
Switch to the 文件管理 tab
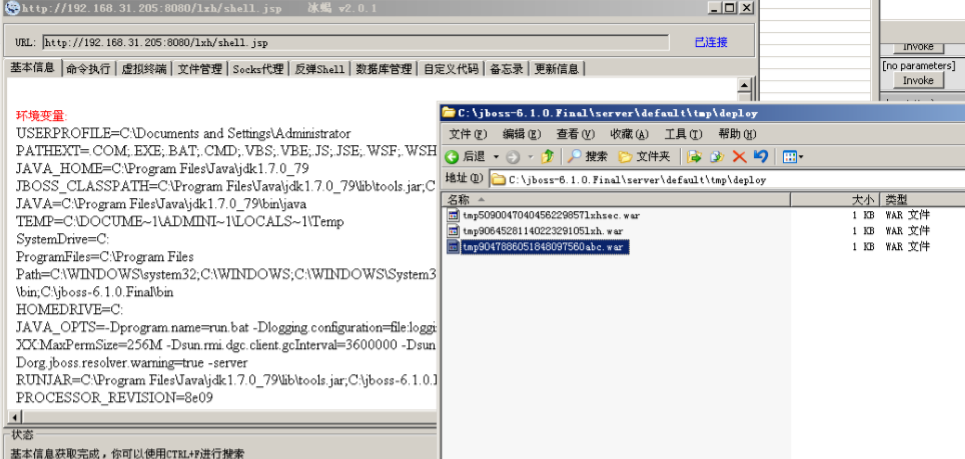200,69
